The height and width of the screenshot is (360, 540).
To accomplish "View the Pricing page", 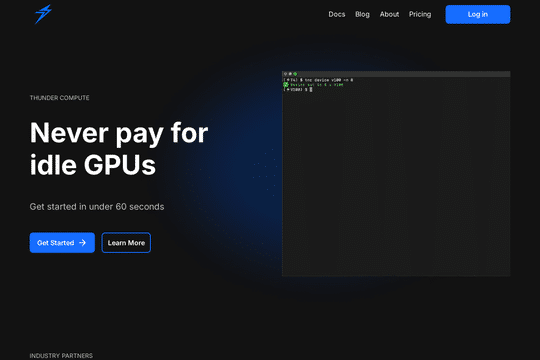I will pyautogui.click(x=420, y=14).
